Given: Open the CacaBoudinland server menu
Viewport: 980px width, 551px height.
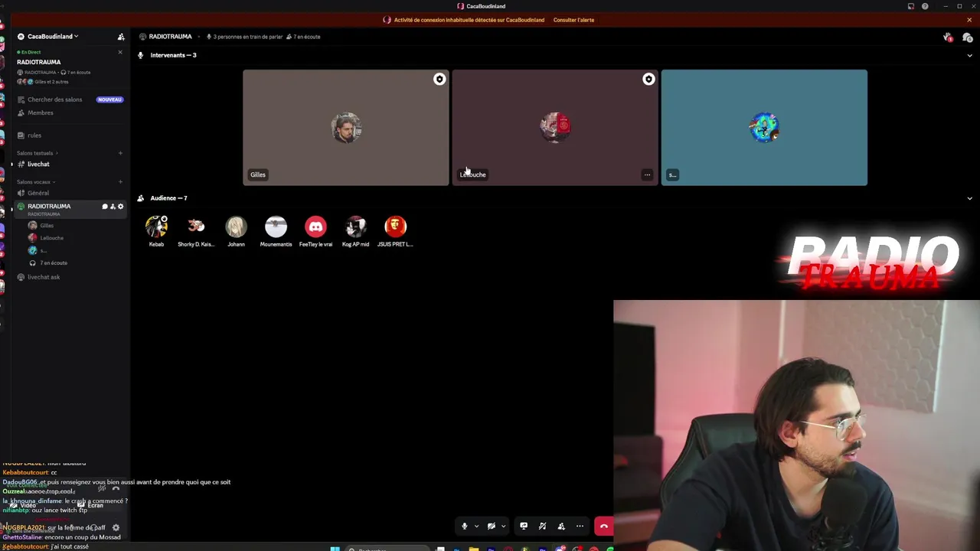Looking at the screenshot, I should pos(52,36).
